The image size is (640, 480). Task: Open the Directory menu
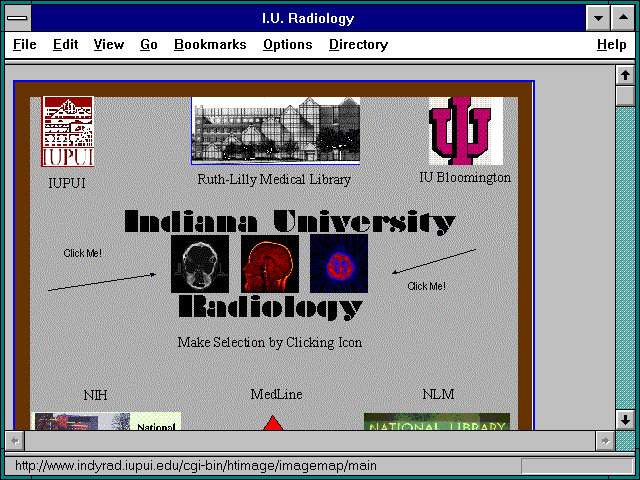point(358,44)
